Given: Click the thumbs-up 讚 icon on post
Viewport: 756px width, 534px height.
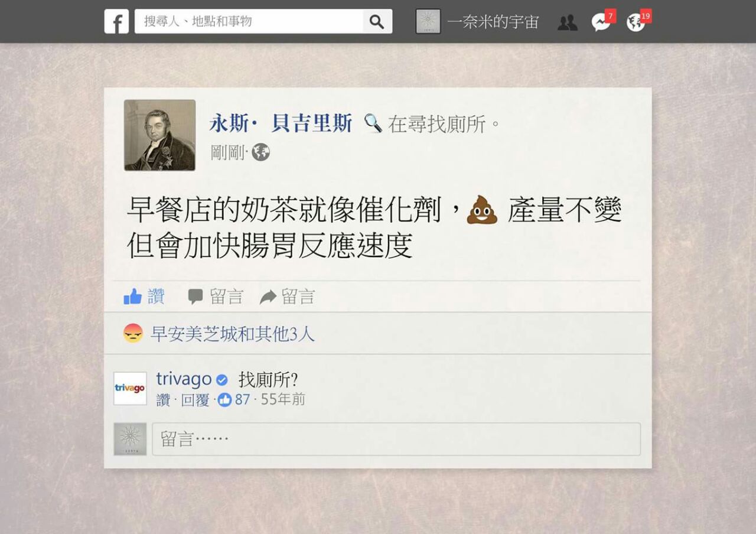Looking at the screenshot, I should [133, 296].
